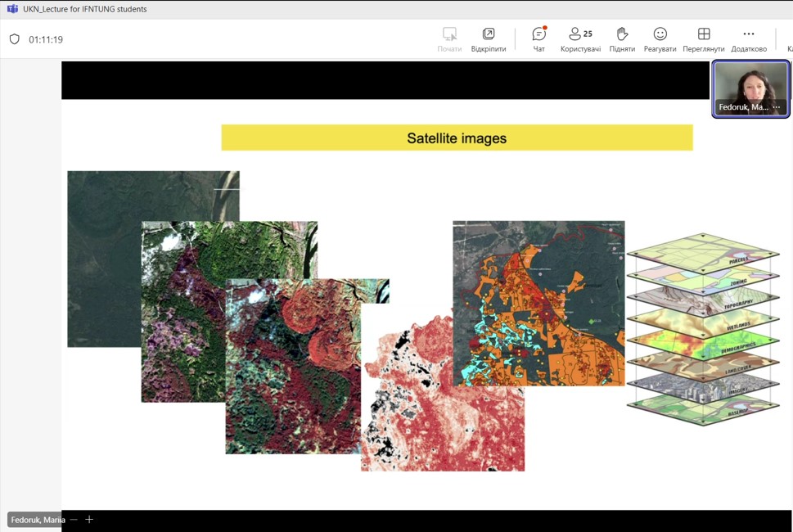Zoom in shared content with plus button
Screen dimensions: 793x532
point(89,520)
